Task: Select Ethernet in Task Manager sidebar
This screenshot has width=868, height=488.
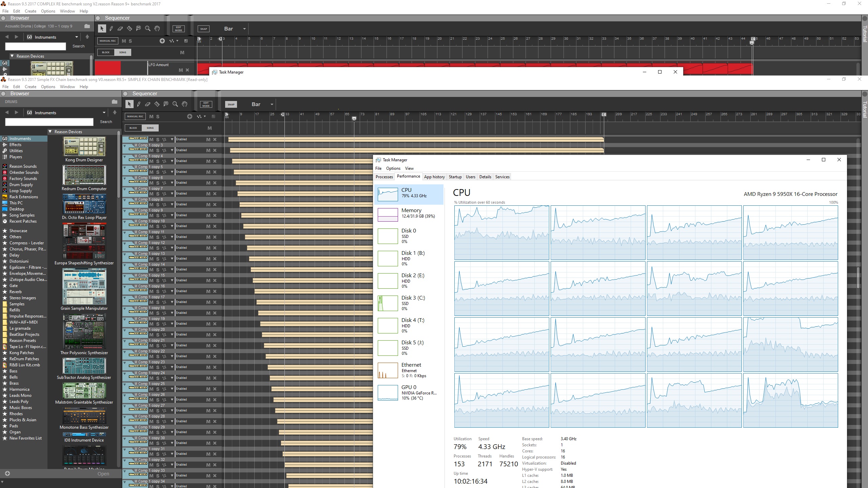Action: click(409, 370)
